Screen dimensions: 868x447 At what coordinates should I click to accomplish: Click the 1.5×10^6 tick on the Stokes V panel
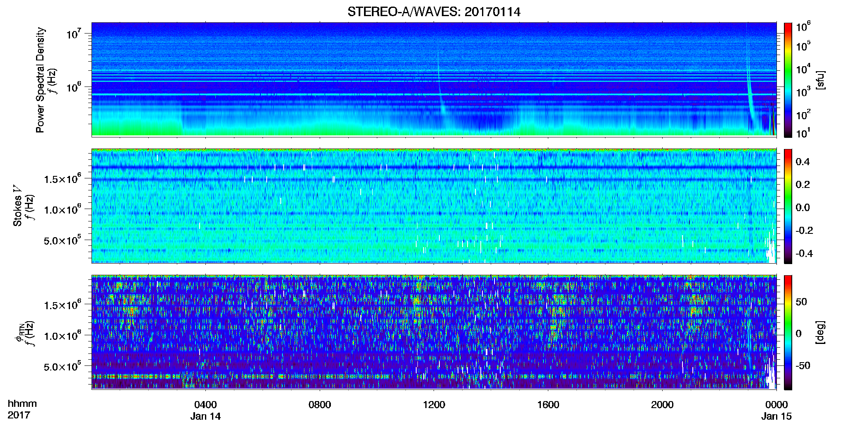pyautogui.click(x=62, y=178)
